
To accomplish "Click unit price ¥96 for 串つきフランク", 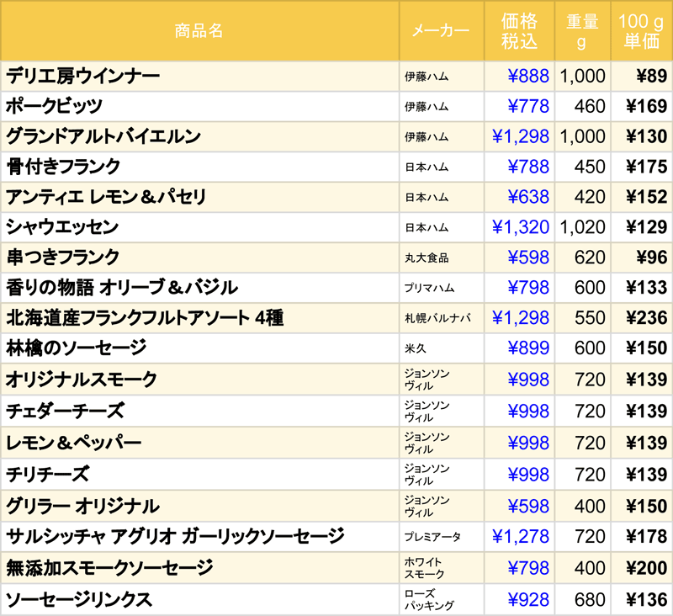I will [x=651, y=258].
